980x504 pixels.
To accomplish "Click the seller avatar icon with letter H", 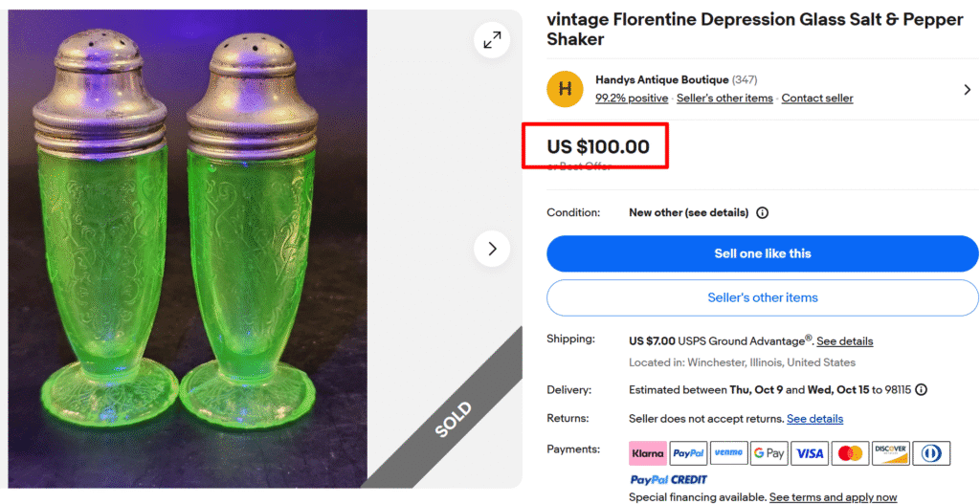I will [565, 89].
